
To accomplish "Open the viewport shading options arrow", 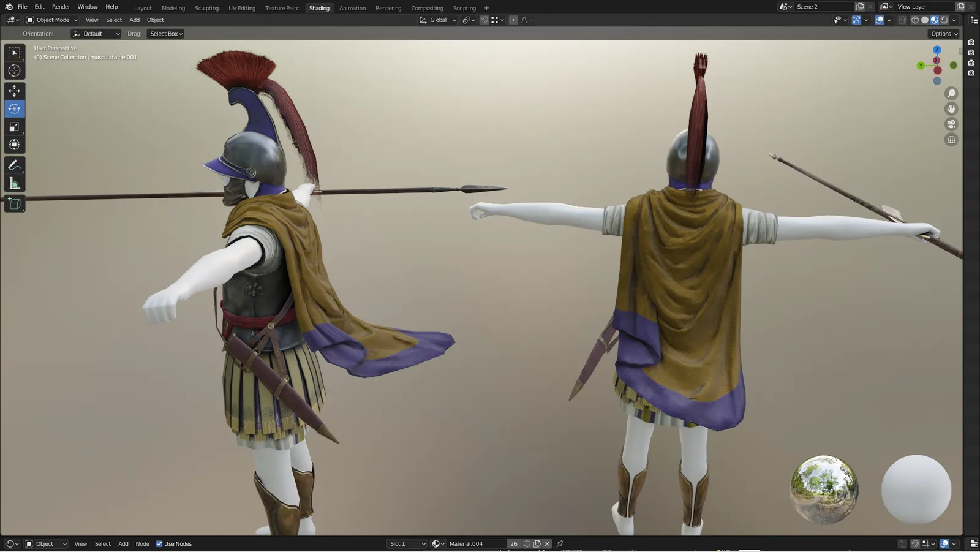I will tap(954, 20).
